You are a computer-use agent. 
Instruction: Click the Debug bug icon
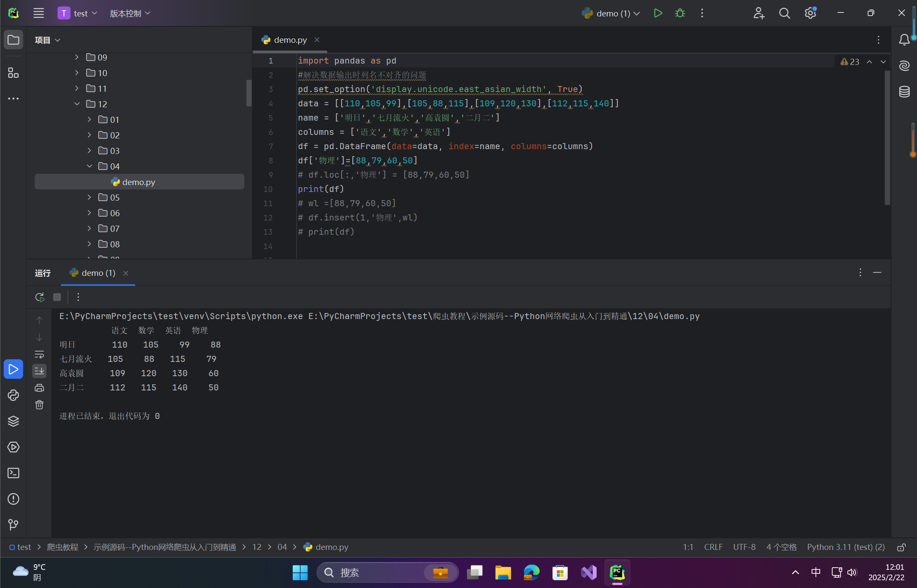[680, 13]
